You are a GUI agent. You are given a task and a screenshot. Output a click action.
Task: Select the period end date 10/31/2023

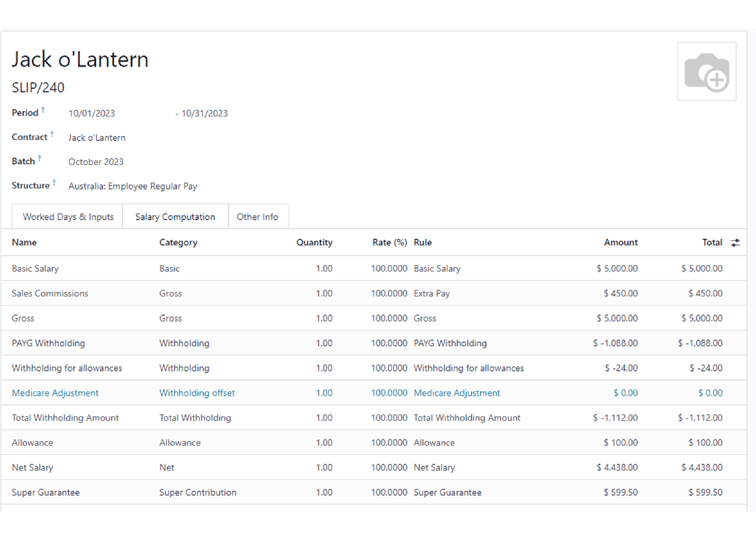point(208,113)
